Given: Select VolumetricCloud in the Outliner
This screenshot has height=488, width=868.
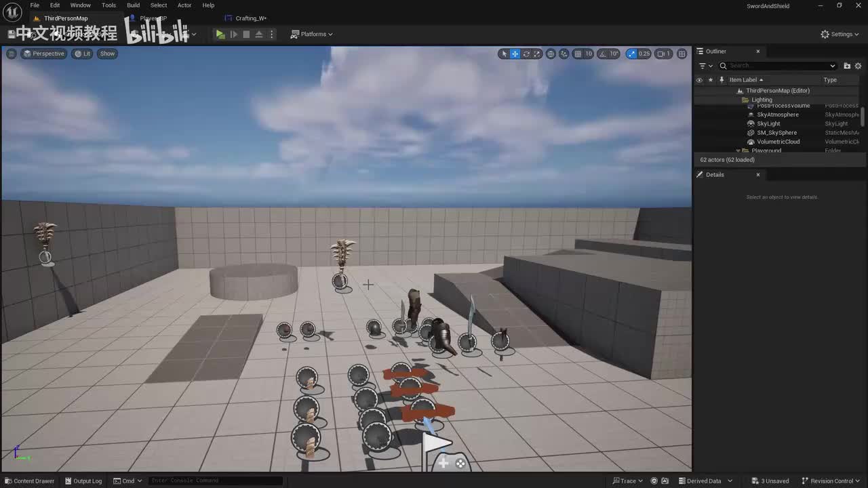Looking at the screenshot, I should [x=777, y=142].
